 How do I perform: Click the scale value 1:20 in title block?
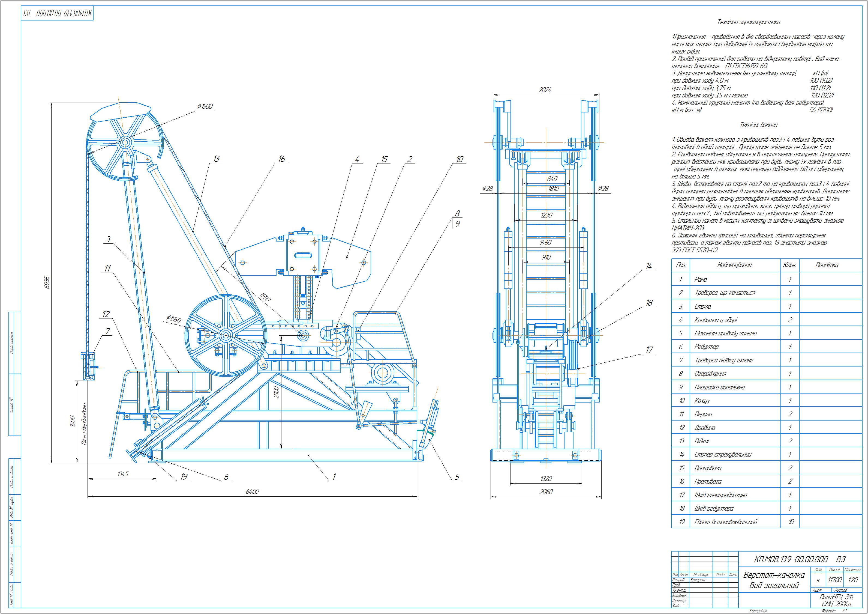[x=852, y=580]
